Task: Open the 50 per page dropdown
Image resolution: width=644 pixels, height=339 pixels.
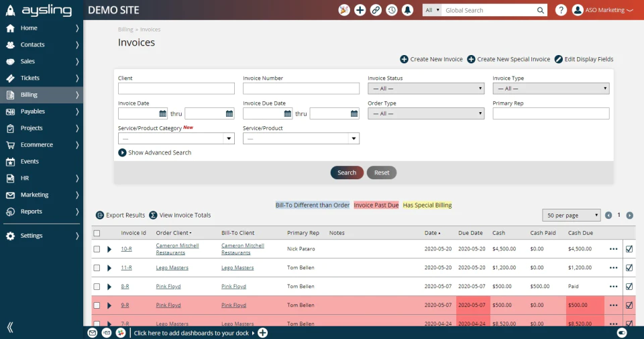Action: 572,215
